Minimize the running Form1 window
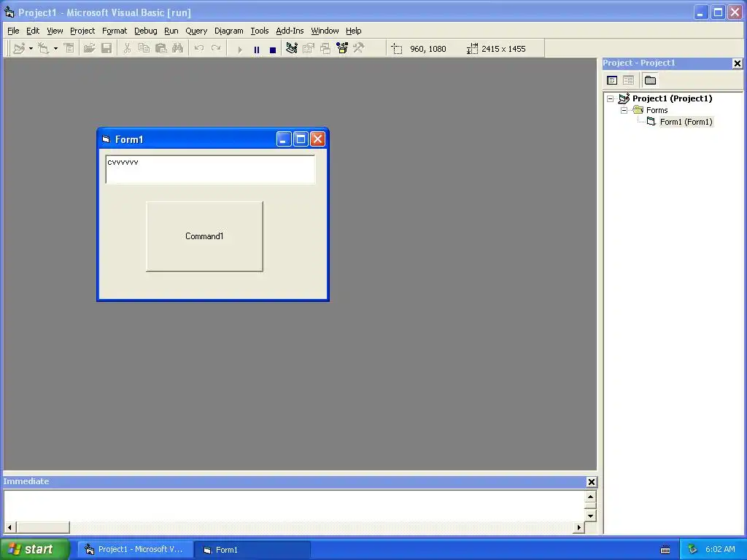 [284, 139]
